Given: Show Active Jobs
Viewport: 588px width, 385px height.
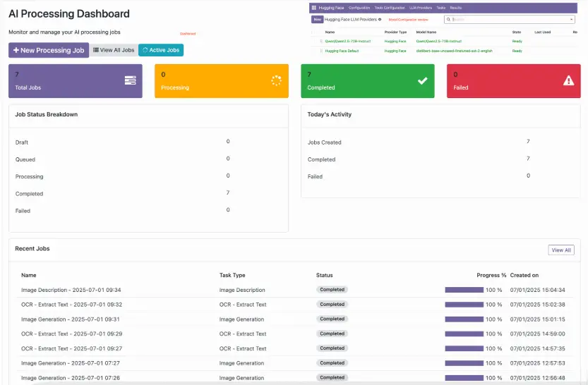Looking at the screenshot, I should pos(161,50).
